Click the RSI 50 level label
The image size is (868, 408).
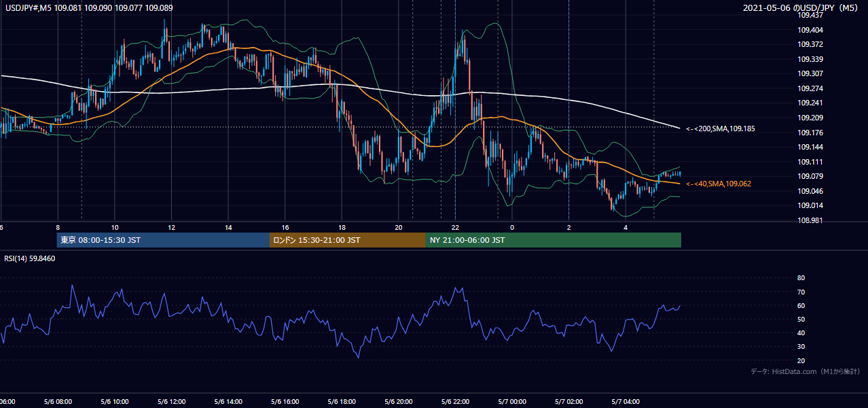(x=801, y=319)
